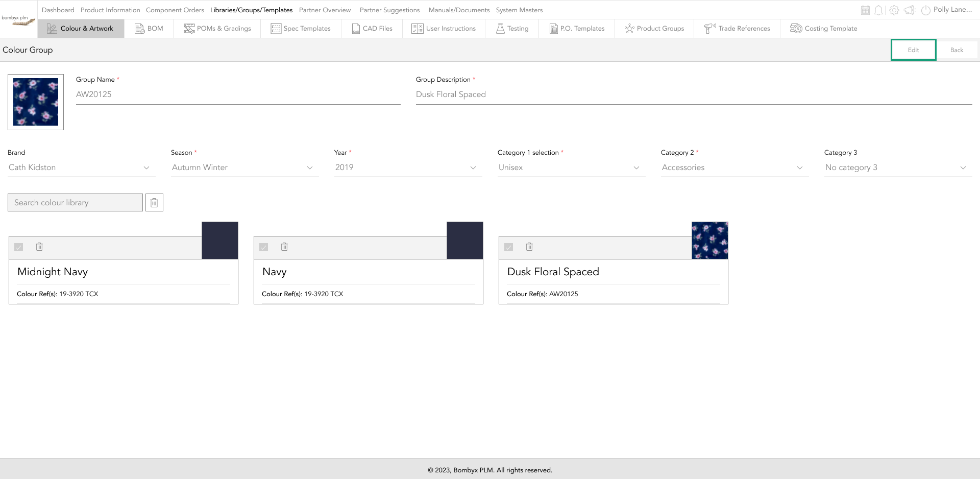
Task: Delete the Navy colour card
Action: [x=284, y=247]
